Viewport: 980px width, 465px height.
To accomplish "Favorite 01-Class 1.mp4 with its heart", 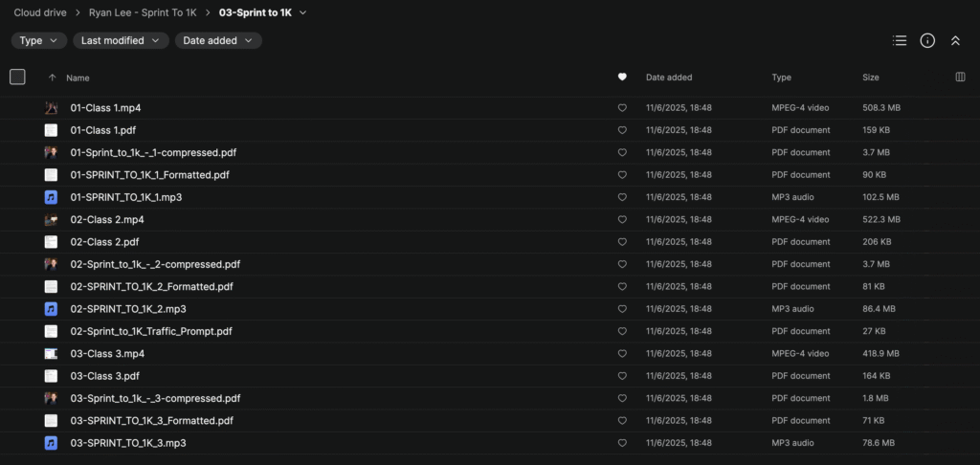I will coord(622,108).
